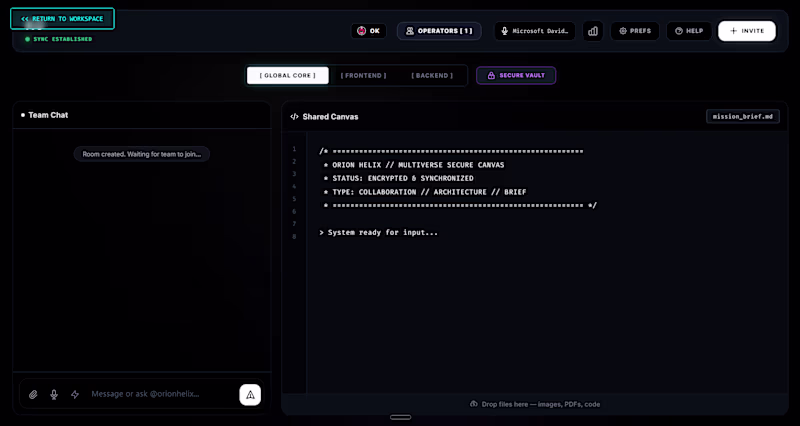The width and height of the screenshot is (800, 426).
Task: Click the send message button
Action: point(250,395)
